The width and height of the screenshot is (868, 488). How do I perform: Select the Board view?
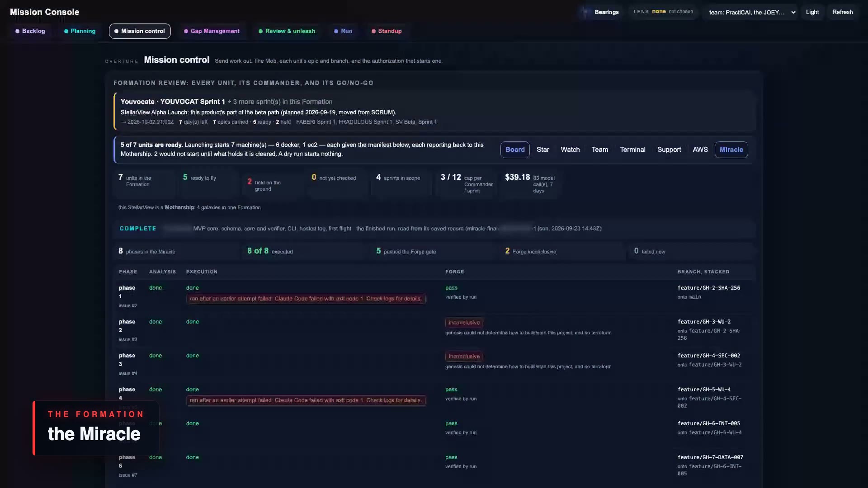click(x=515, y=150)
